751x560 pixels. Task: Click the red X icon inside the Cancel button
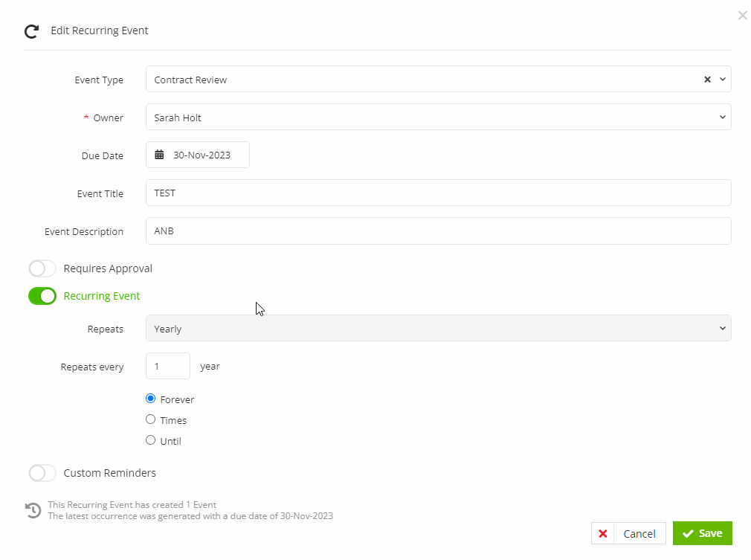click(603, 533)
